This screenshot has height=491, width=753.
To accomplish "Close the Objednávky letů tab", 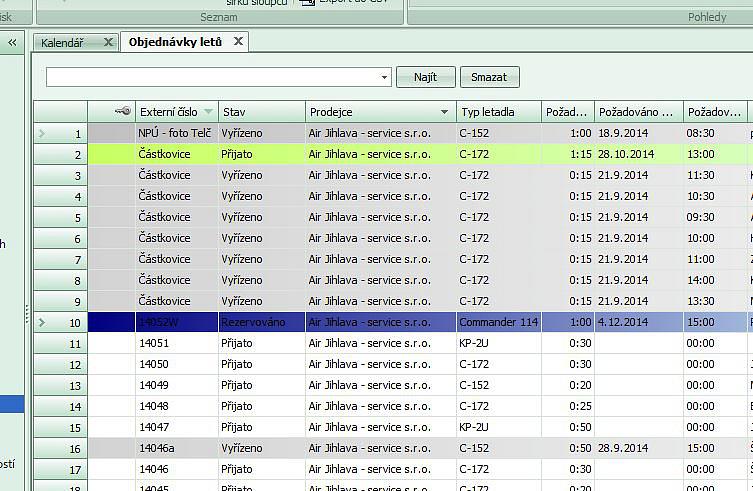I will coord(238,42).
